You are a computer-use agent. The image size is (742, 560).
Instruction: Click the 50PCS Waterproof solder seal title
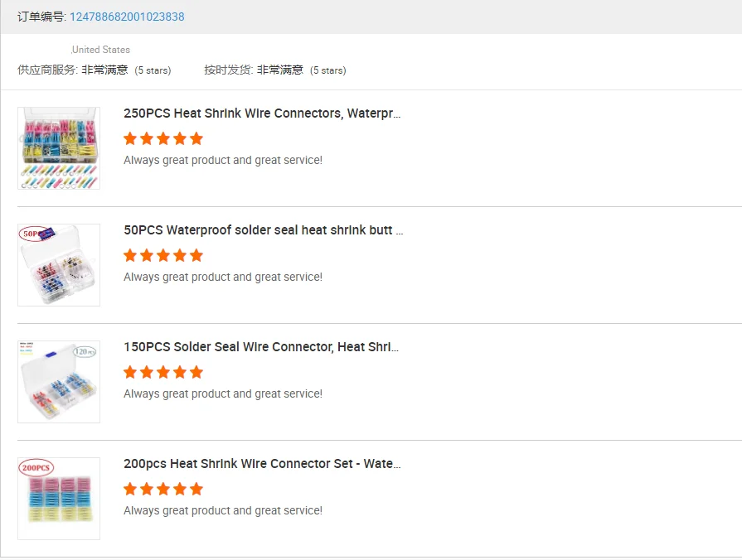click(x=263, y=230)
